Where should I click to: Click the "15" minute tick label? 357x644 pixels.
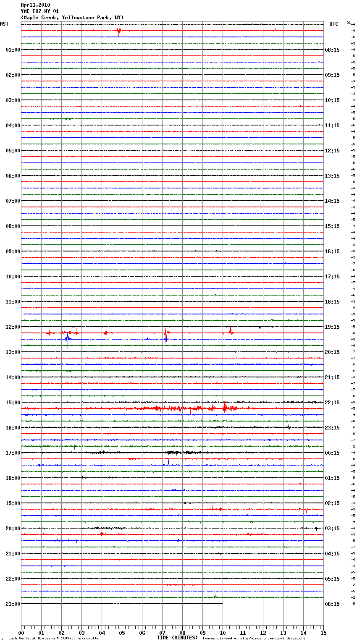pos(323,633)
